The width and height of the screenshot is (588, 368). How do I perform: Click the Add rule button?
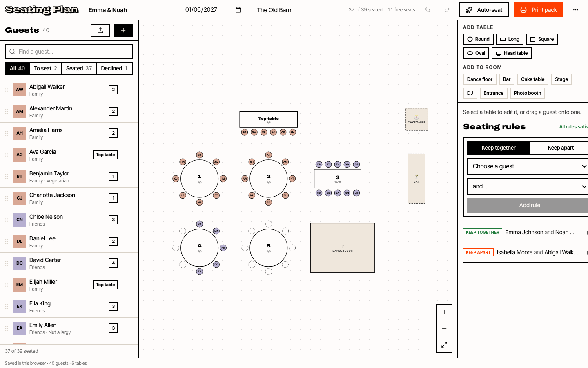coord(529,205)
